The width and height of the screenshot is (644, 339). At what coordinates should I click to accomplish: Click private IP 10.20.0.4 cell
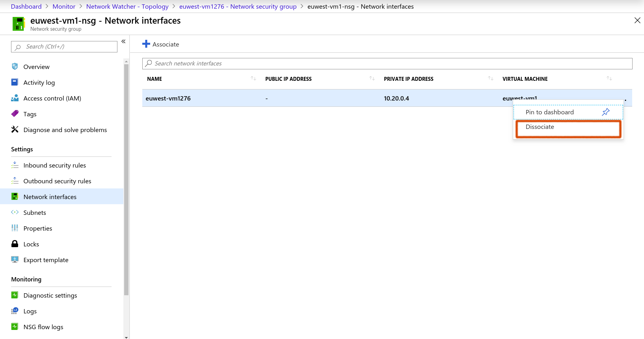pyautogui.click(x=396, y=98)
